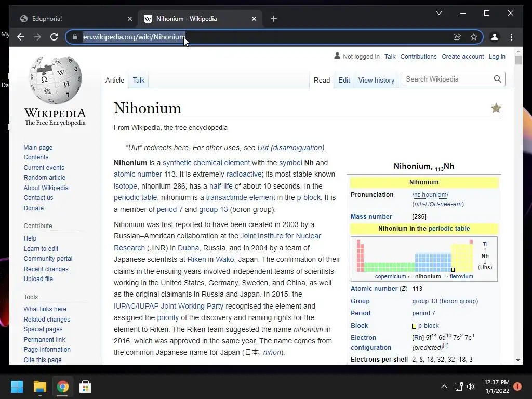Open the Chrome profile icon
Viewport: 532px width, 399px height.
(x=495, y=37)
